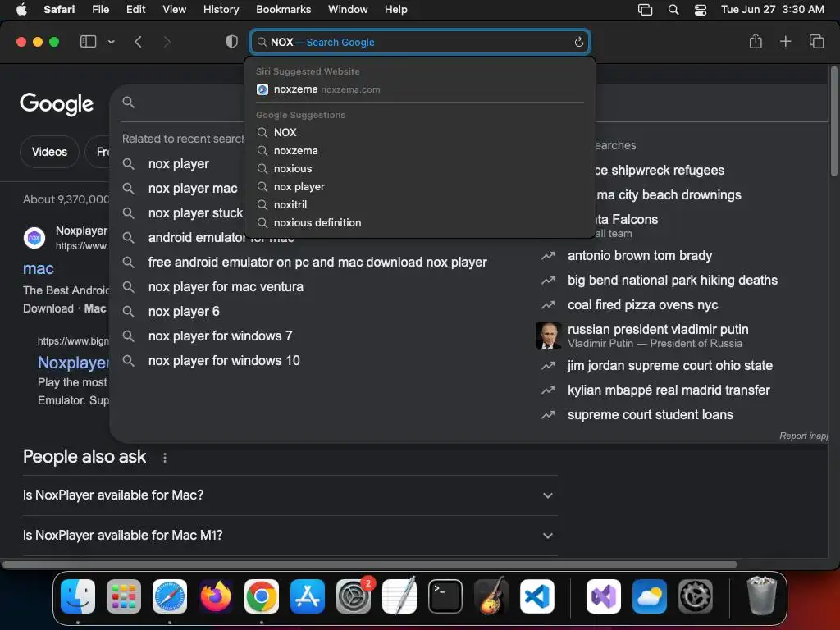
Task: Select the NOX Google suggestion
Action: point(420,132)
